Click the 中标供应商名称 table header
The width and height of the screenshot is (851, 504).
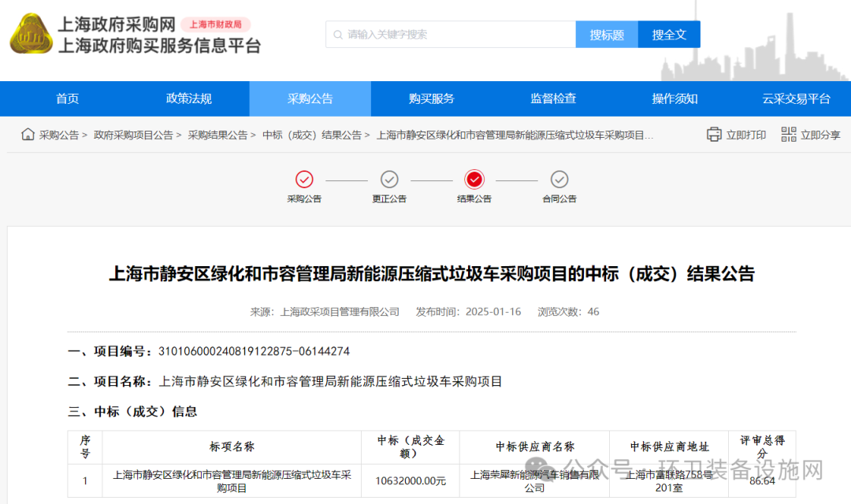click(534, 447)
